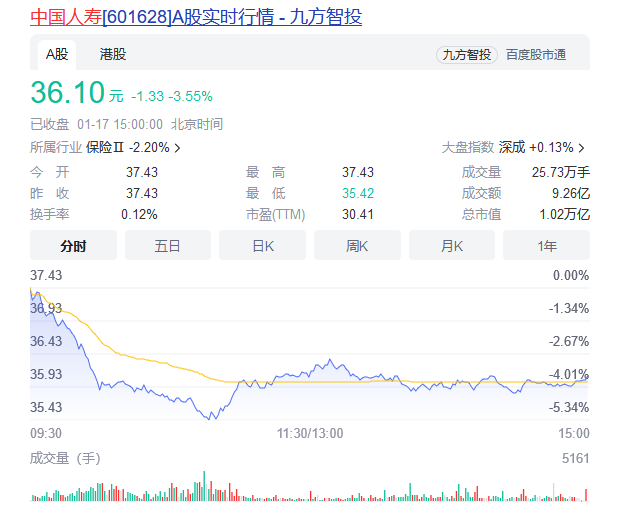Click the percentage change -3.55%
The height and width of the screenshot is (511, 623).
point(190,96)
